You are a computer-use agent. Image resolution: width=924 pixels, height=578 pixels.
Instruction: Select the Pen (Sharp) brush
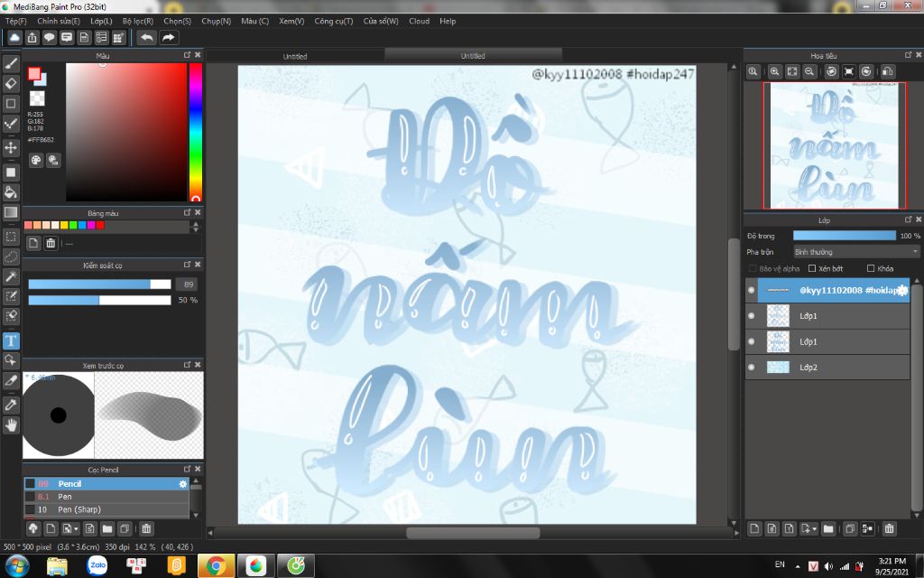[106, 509]
